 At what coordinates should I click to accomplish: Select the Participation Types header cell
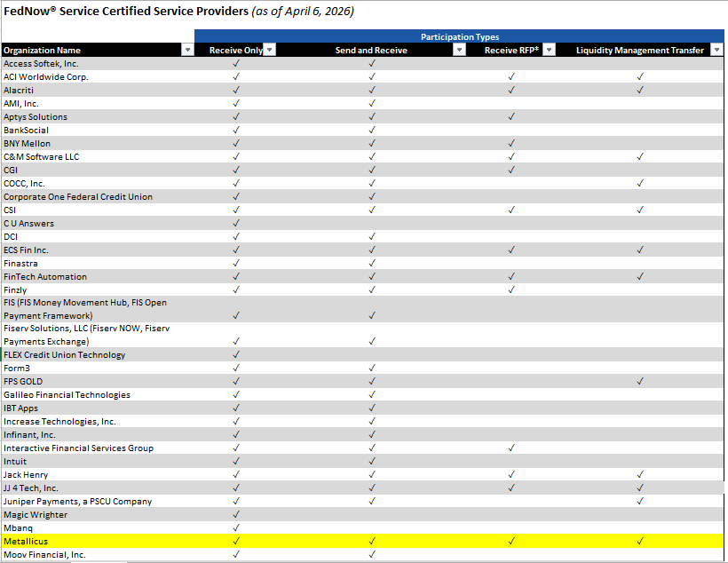tap(459, 36)
